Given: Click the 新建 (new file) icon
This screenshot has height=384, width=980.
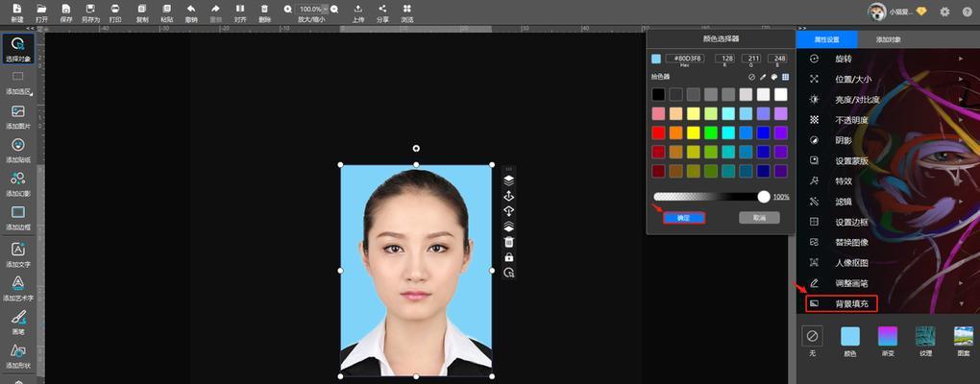Looking at the screenshot, I should tap(17, 10).
